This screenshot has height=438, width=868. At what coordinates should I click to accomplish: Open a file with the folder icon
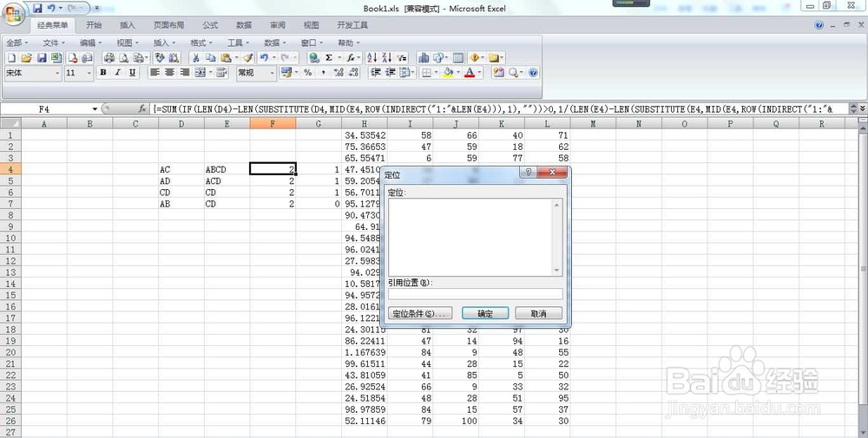click(x=26, y=57)
